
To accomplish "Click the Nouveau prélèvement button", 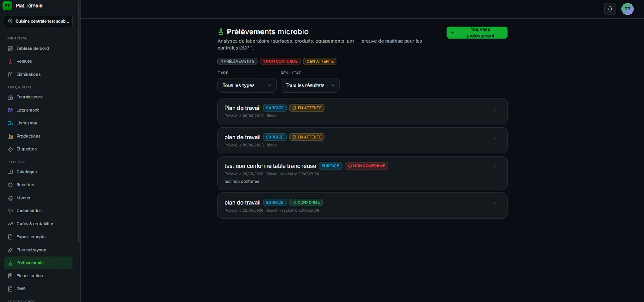I will pyautogui.click(x=477, y=33).
